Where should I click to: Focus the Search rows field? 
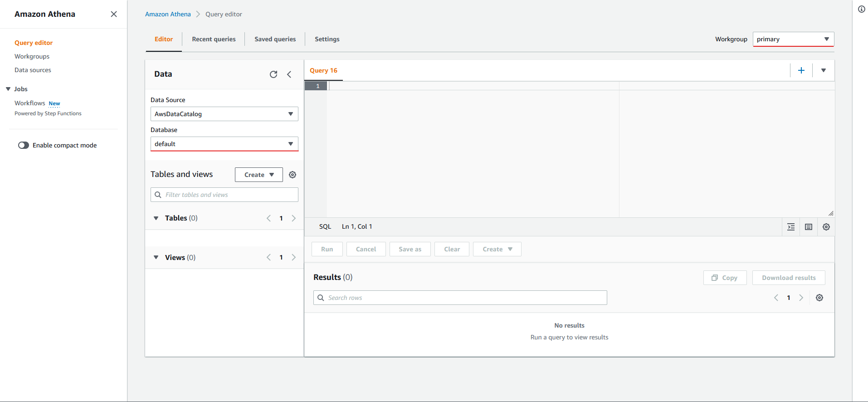pos(460,298)
